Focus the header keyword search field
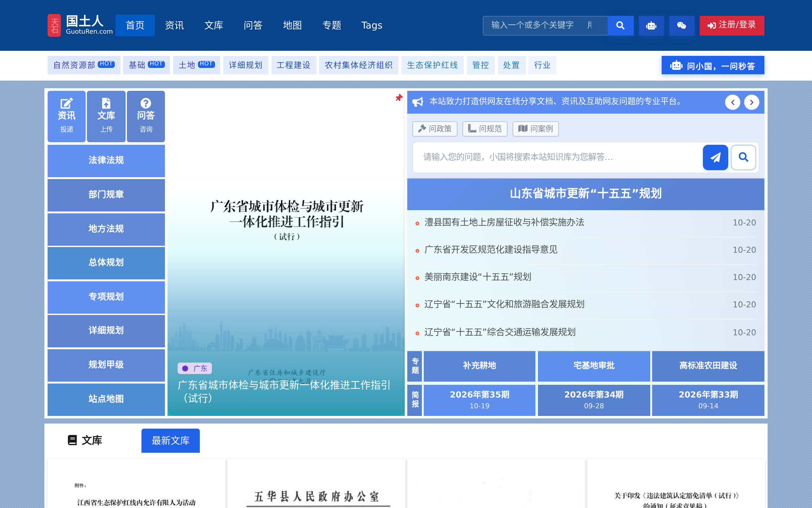812x508 pixels. [545, 25]
